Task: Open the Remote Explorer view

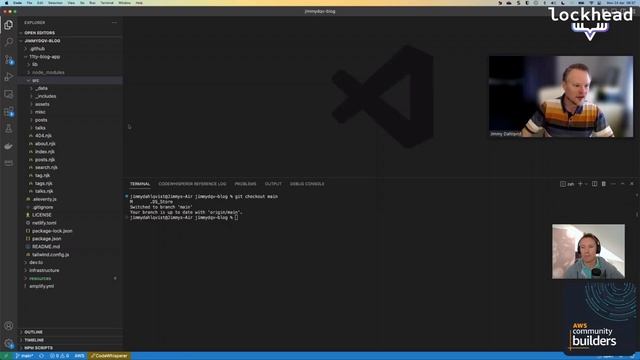Action: click(9, 94)
